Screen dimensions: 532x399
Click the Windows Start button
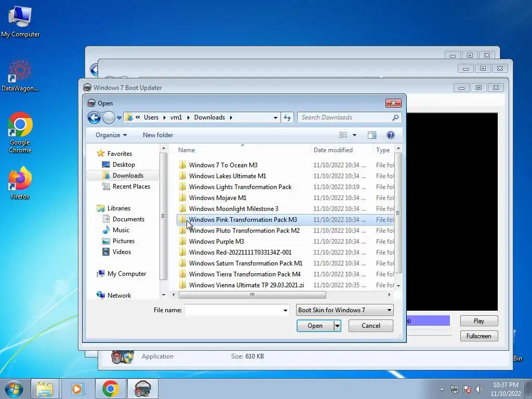point(14,389)
